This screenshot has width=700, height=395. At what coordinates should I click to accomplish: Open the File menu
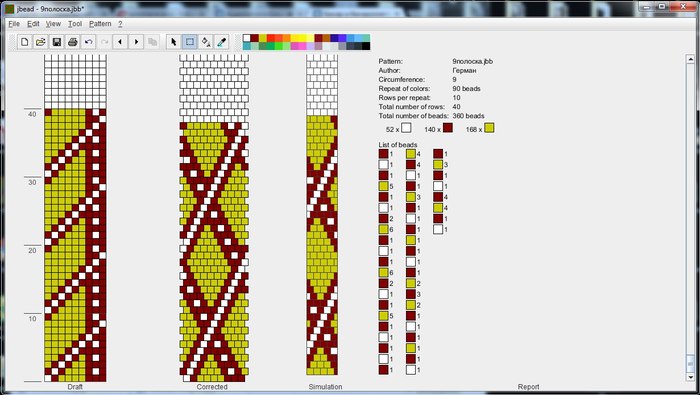[14, 24]
